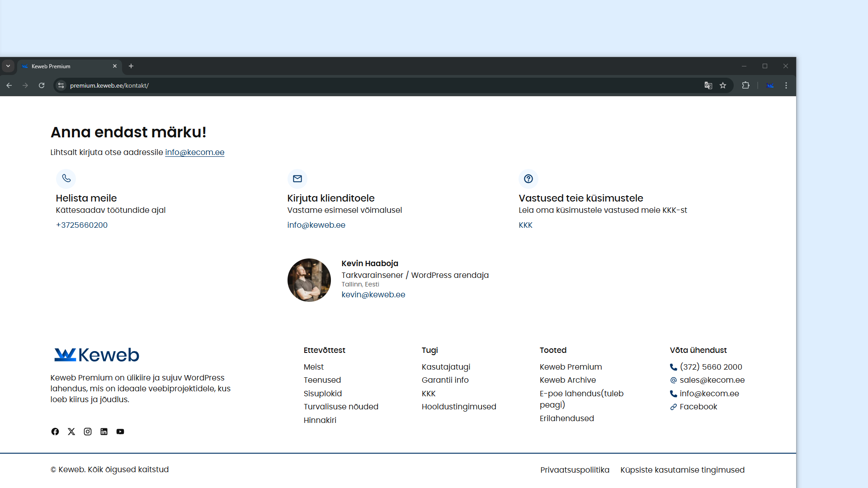Open the YouTube social icon
The height and width of the screenshot is (488, 868).
point(120,432)
